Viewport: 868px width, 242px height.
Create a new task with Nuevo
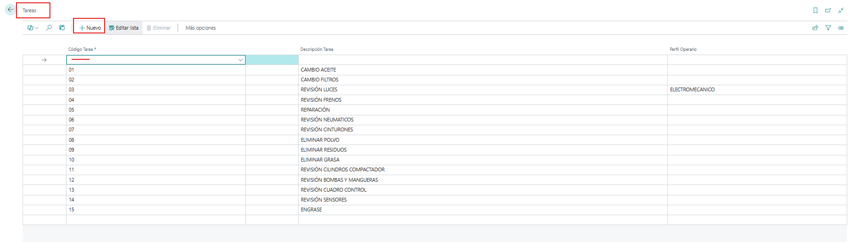coord(90,28)
